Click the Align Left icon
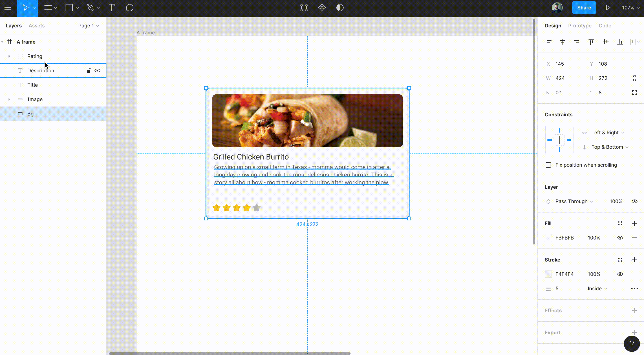This screenshot has height=355, width=644. [x=549, y=42]
